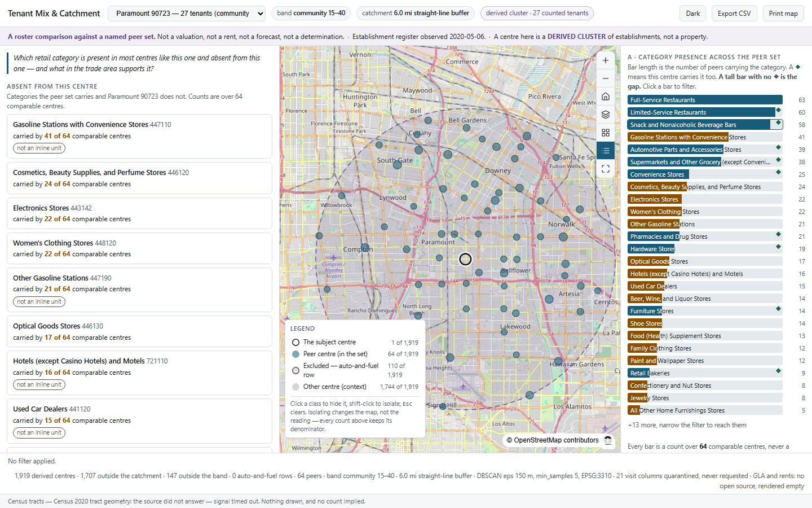
Task: Toggle the legend list map button
Action: pos(605,151)
